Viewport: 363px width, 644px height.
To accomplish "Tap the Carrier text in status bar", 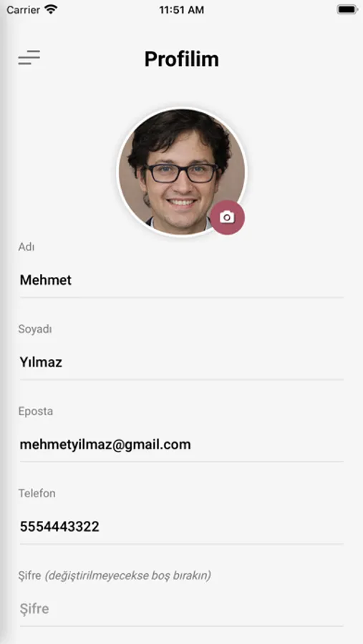I will (x=24, y=10).
